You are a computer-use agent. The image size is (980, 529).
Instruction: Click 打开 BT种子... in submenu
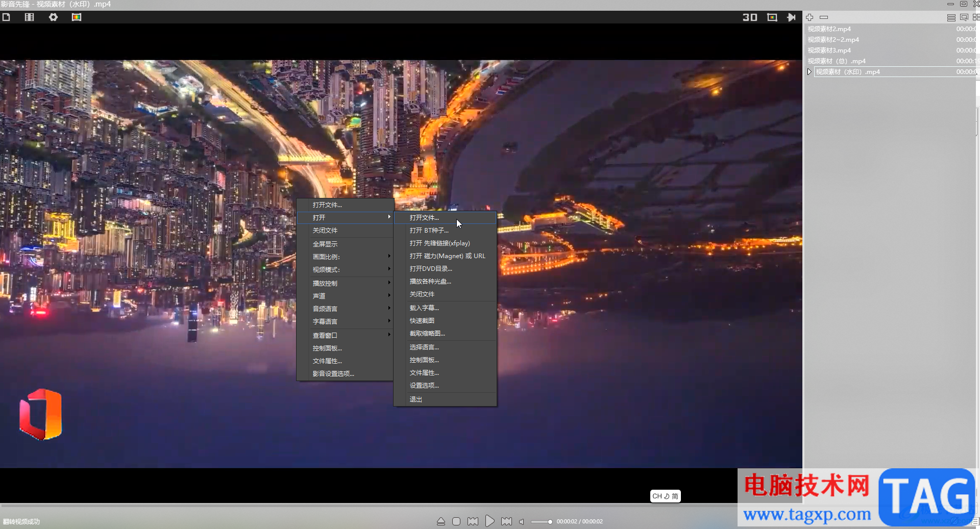(x=445, y=230)
